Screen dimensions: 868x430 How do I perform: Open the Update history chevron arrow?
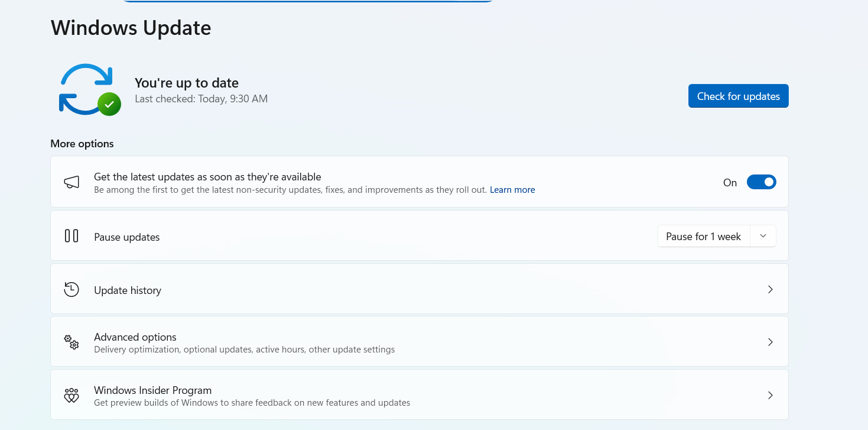(x=770, y=289)
